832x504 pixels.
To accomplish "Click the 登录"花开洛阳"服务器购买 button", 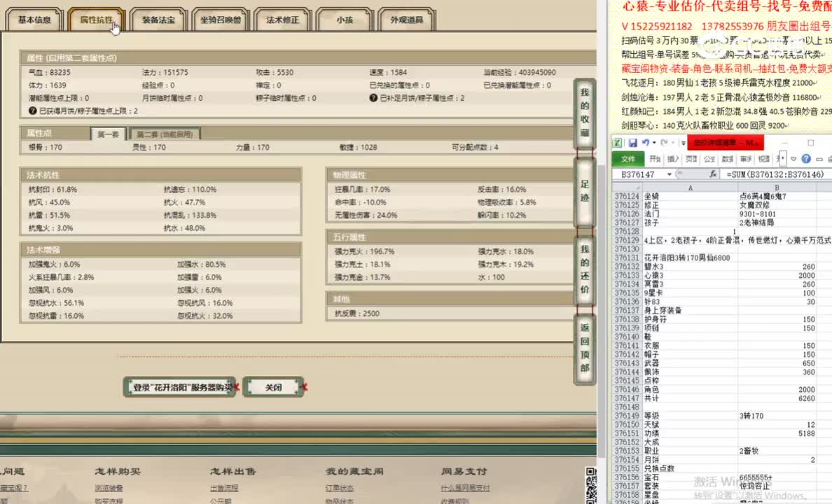I will point(179,386).
